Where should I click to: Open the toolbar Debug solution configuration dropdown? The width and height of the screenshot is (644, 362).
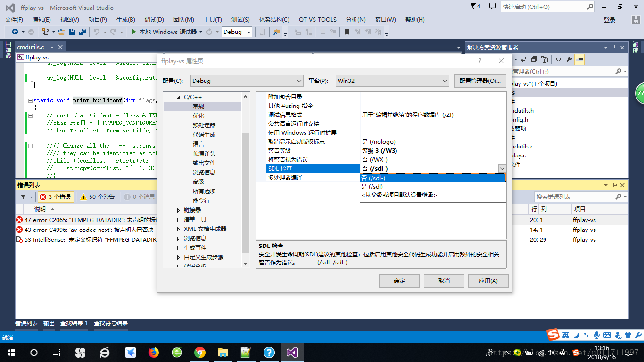coord(237,32)
